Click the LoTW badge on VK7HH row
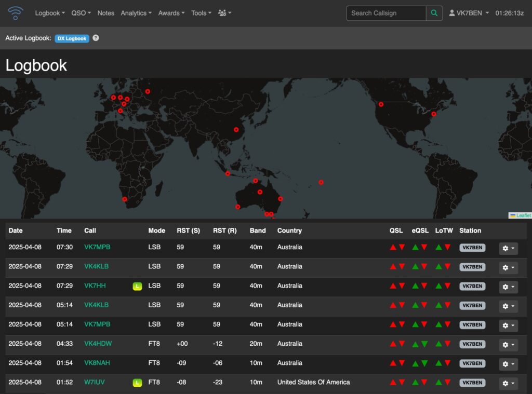This screenshot has height=394, width=532. pos(137,287)
